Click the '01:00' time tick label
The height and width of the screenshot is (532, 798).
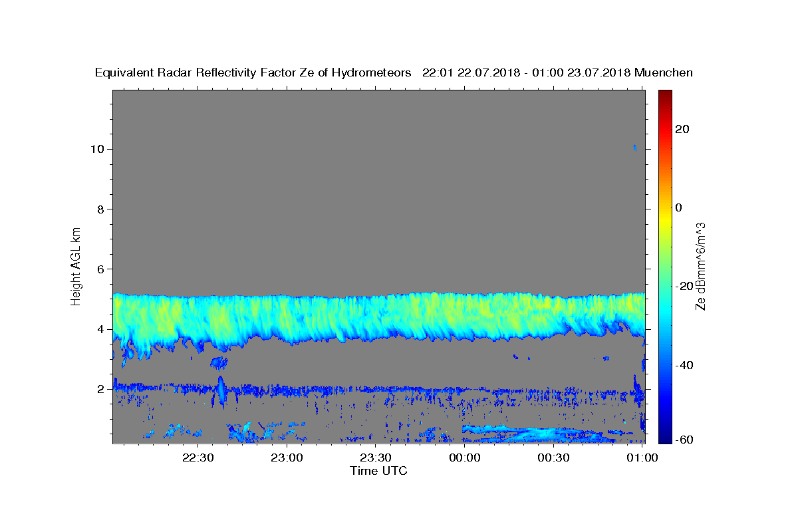coord(642,458)
